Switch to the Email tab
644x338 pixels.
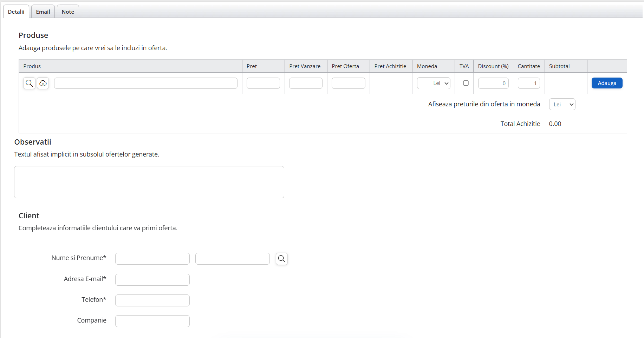click(43, 12)
